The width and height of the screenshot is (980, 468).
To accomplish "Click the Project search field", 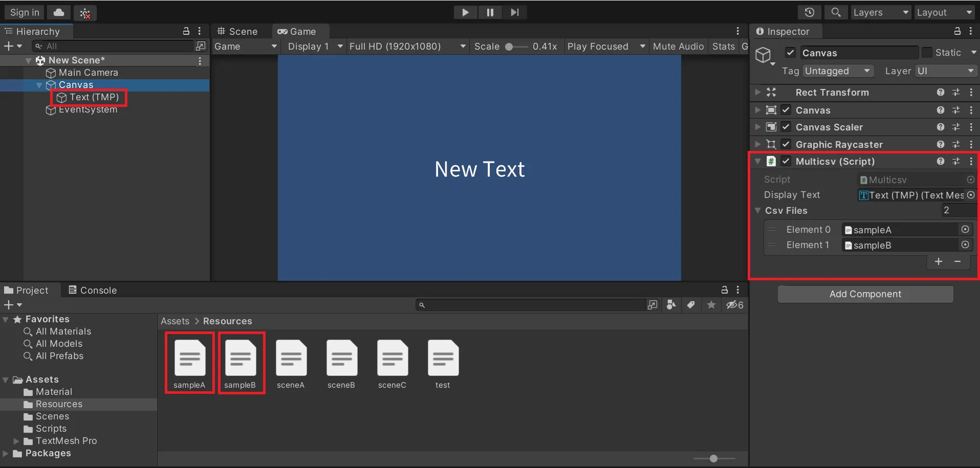I will point(531,305).
